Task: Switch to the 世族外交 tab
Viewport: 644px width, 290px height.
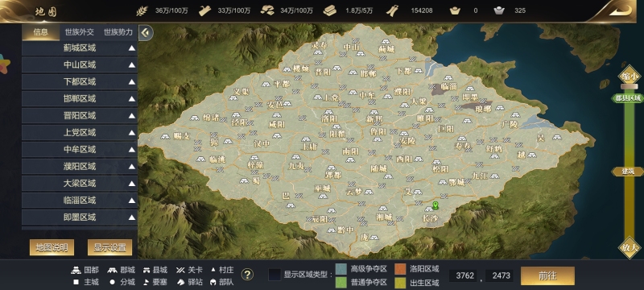Action: [x=79, y=32]
